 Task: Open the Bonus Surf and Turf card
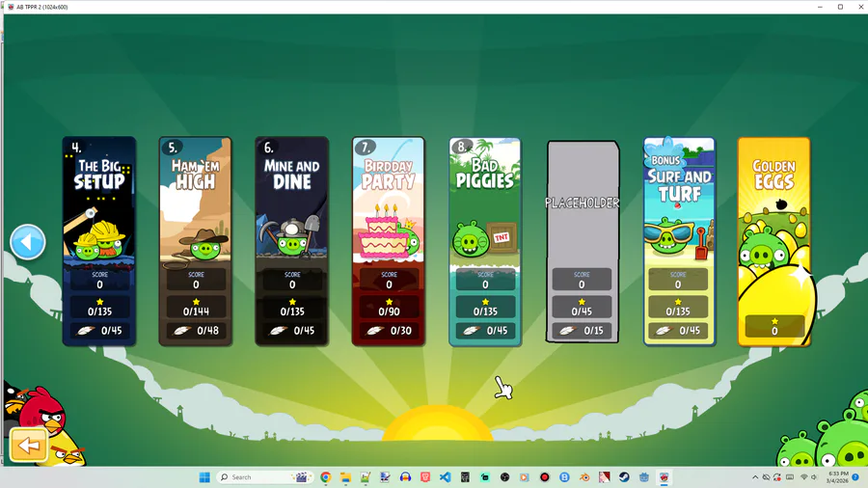(x=679, y=241)
